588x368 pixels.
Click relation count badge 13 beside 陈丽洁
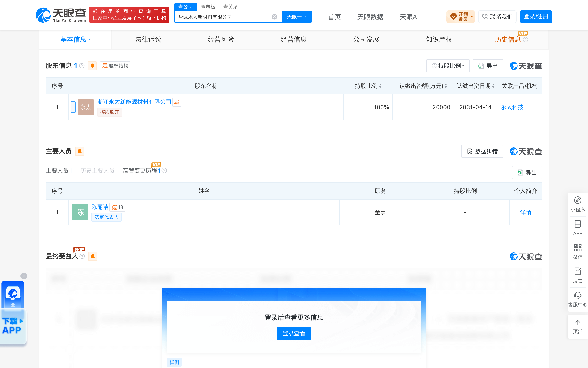(x=118, y=207)
